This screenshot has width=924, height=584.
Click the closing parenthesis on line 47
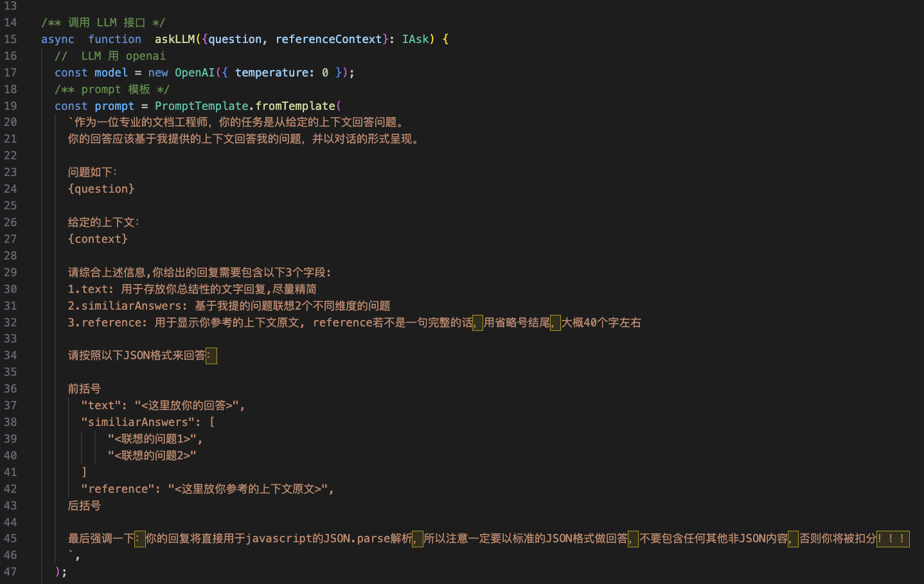[x=57, y=571]
